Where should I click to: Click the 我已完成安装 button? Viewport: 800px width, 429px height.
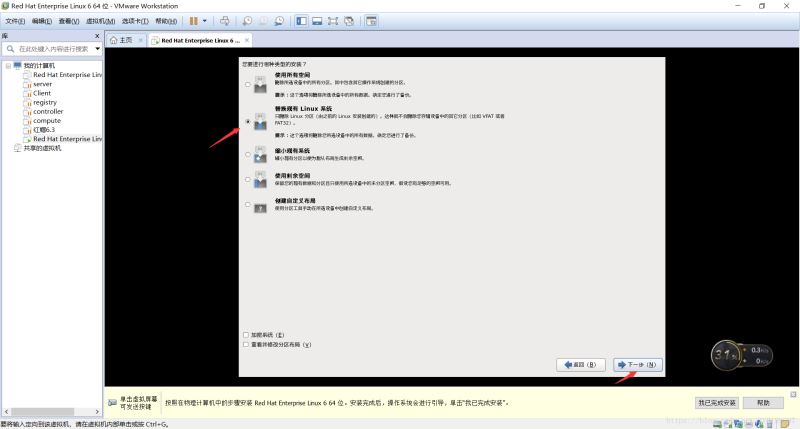tap(716, 402)
